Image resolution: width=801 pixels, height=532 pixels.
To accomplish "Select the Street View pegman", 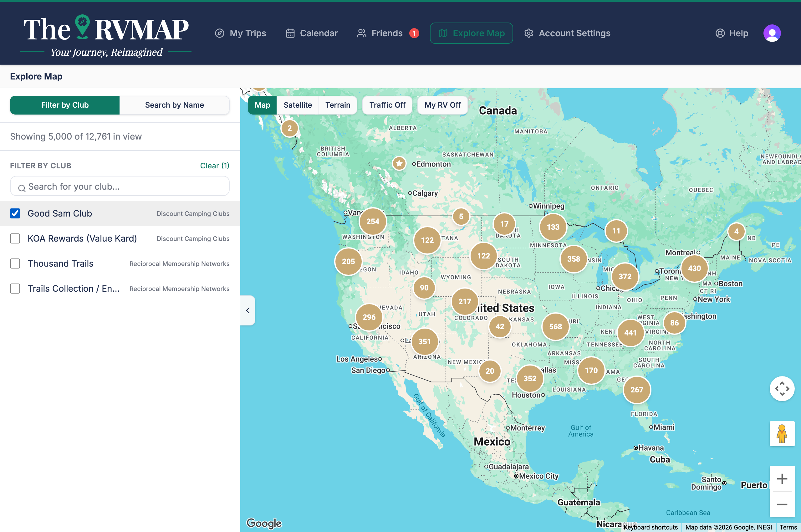I will (x=782, y=434).
